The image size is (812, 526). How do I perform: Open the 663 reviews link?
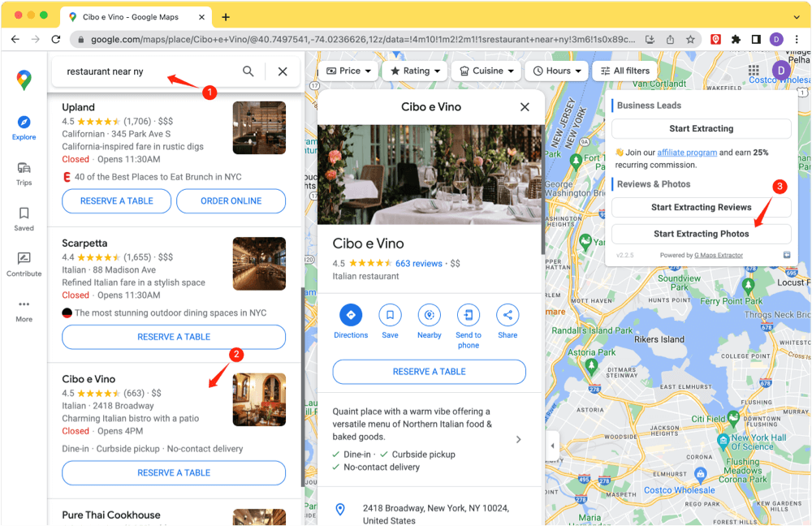tap(419, 264)
